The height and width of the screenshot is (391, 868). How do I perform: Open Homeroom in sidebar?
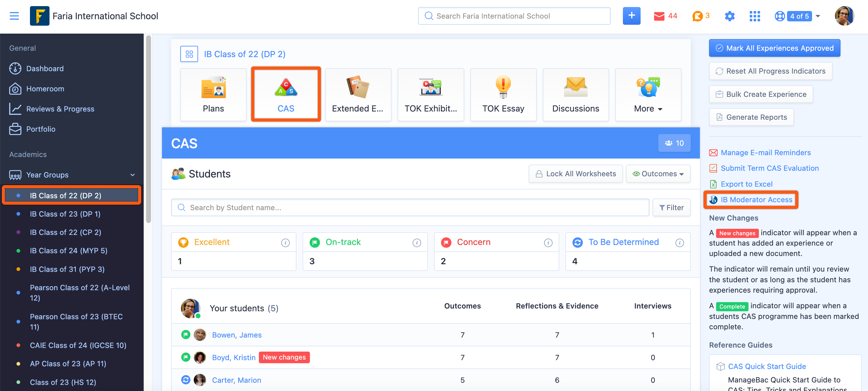pos(45,89)
